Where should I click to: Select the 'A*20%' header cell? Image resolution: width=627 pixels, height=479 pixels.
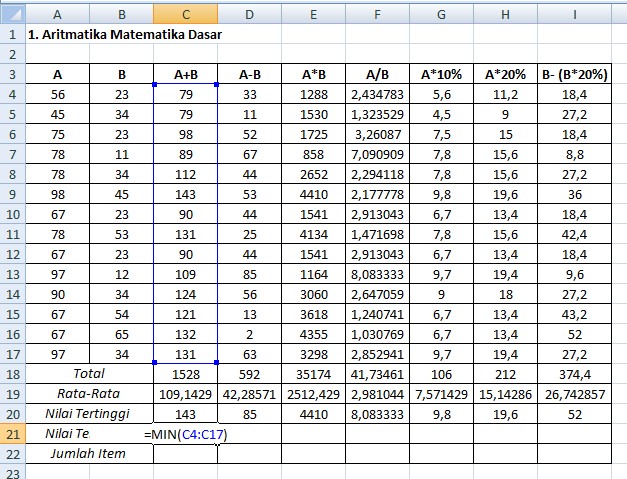[505, 74]
